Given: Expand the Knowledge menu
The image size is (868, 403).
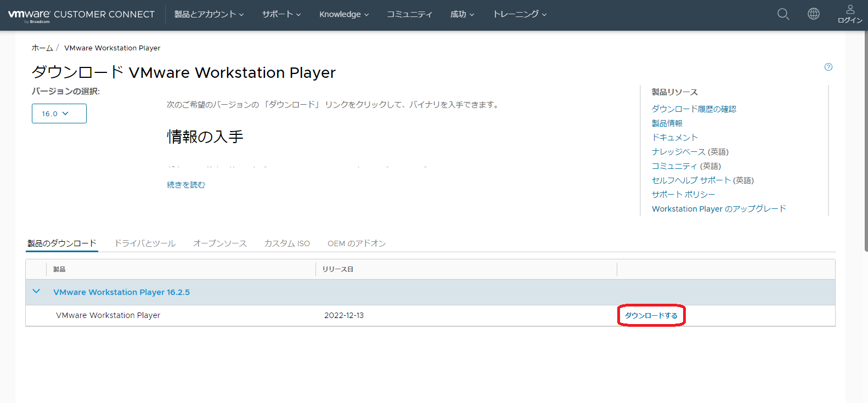Looking at the screenshot, I should click(x=344, y=14).
